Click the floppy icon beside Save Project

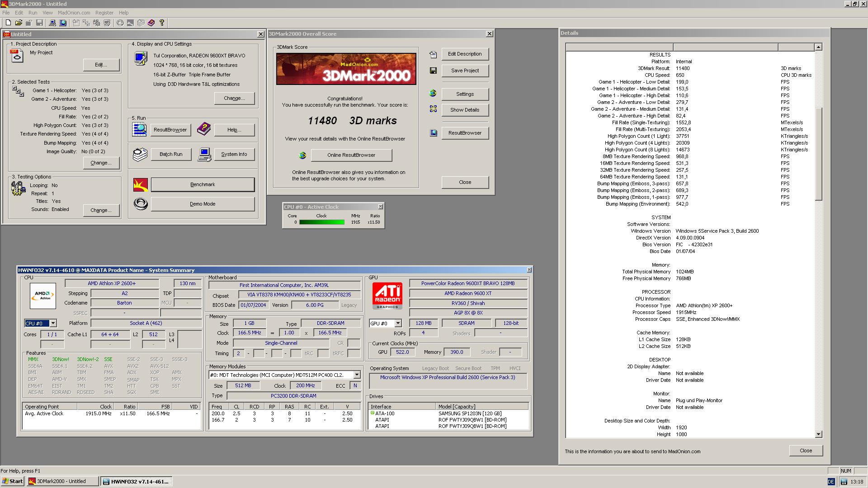point(433,70)
